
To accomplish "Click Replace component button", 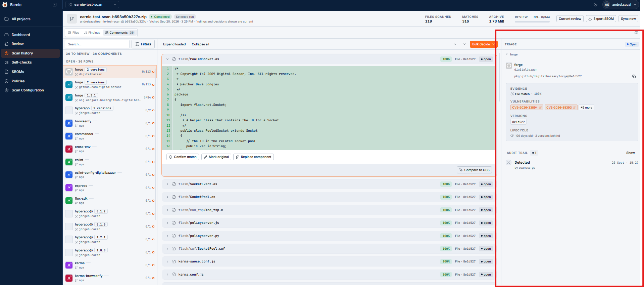I will (x=253, y=157).
